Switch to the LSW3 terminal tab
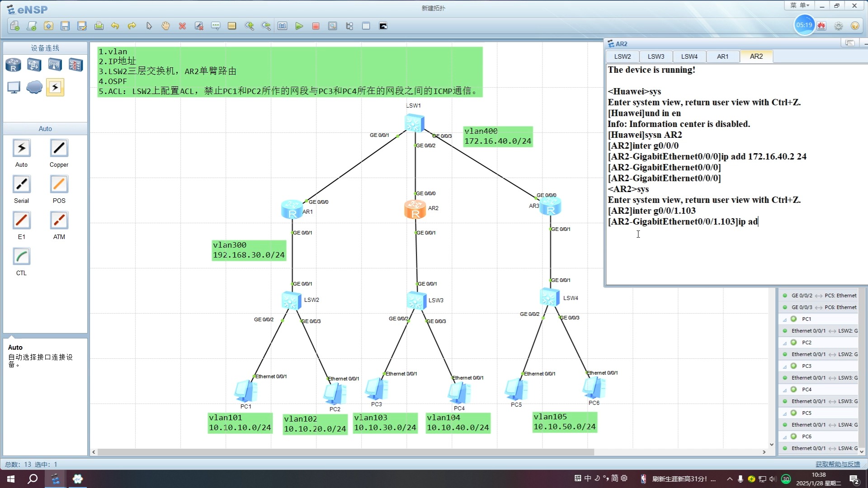 click(656, 56)
